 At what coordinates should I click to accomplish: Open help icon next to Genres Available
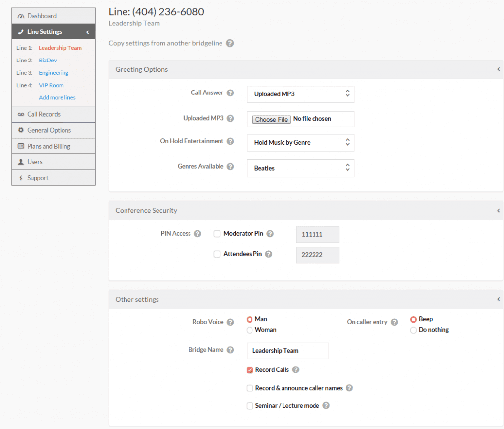point(230,166)
